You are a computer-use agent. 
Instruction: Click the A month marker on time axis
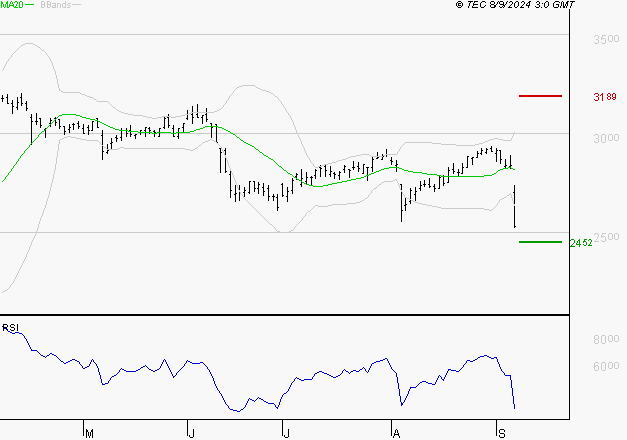[x=396, y=433]
